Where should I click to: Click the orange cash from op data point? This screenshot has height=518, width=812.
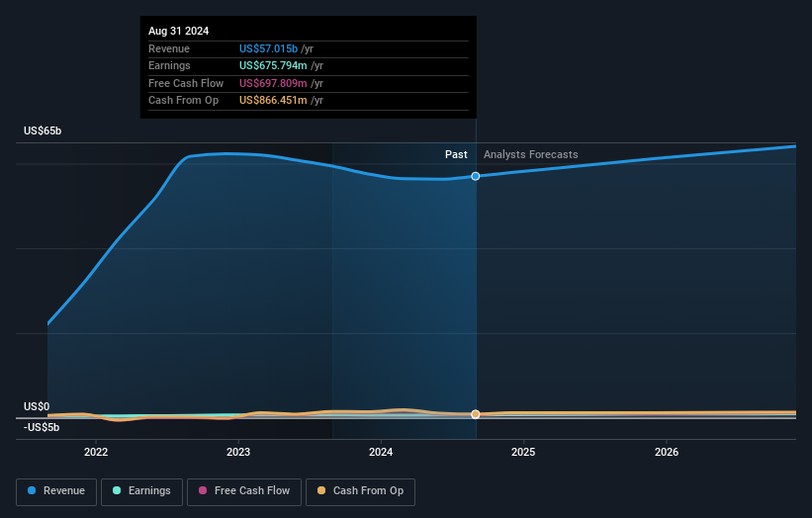point(476,414)
